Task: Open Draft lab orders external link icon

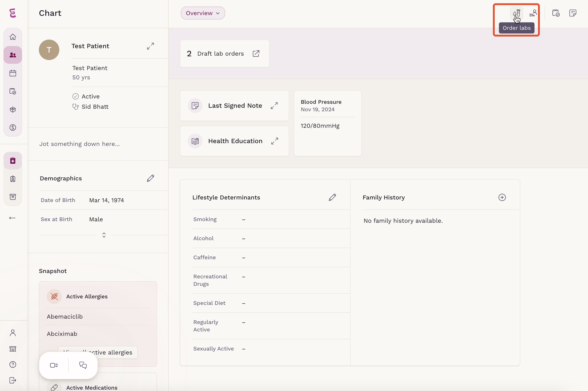Action: pos(256,54)
